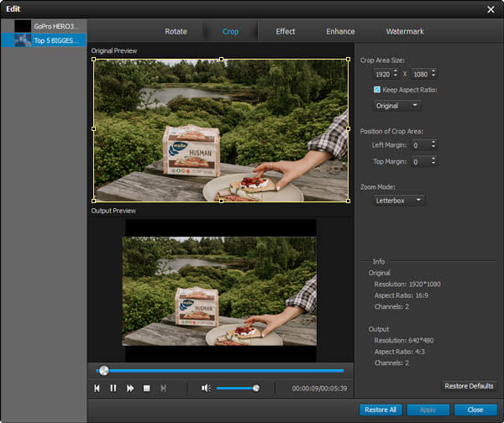Decrease crop width with down arrow
Image resolution: width=504 pixels, height=423 pixels.
tap(396, 76)
